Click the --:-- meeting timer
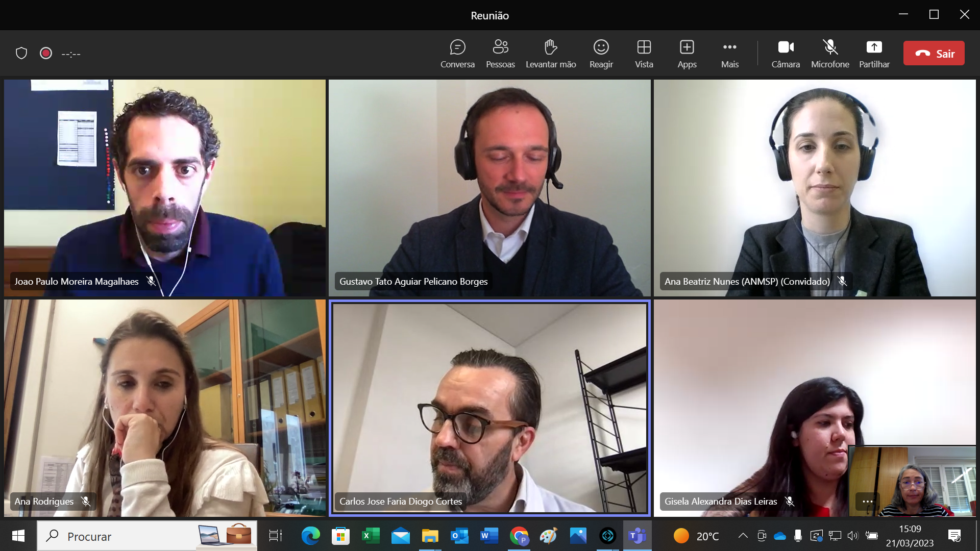980x551 pixels. [x=71, y=54]
